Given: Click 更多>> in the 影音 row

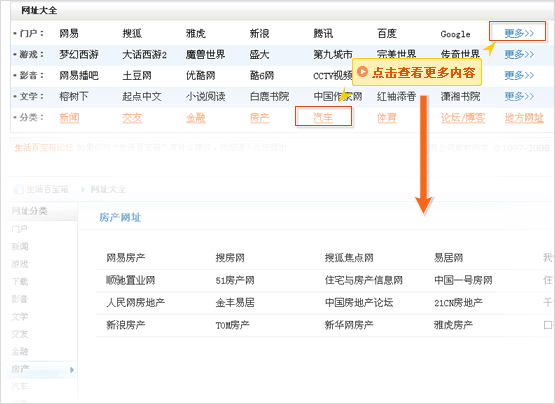Looking at the screenshot, I should click(519, 75).
